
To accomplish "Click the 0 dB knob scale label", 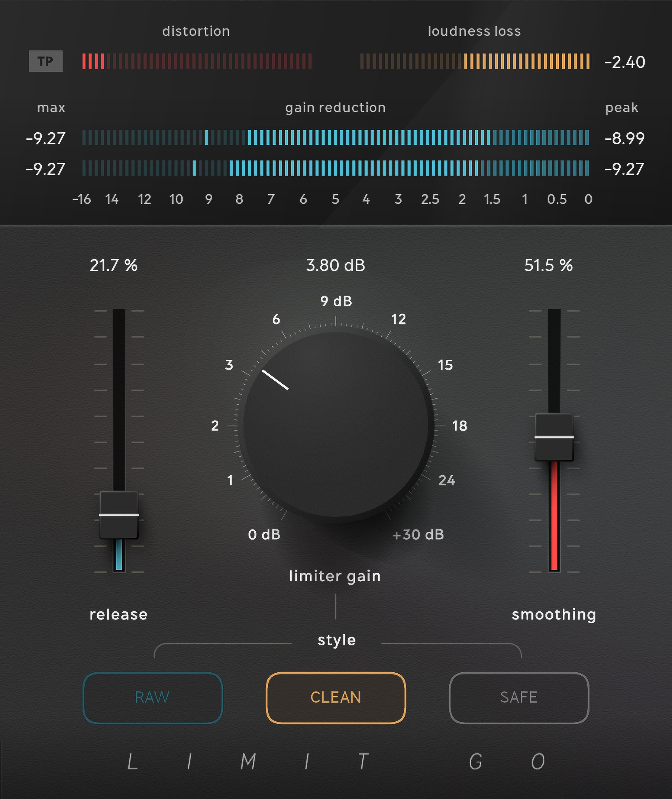I will tap(264, 535).
